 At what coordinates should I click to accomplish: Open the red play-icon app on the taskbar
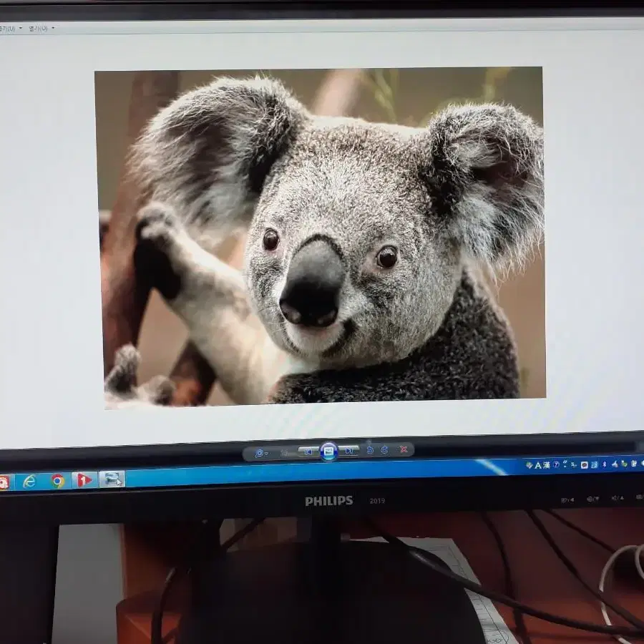pyautogui.click(x=84, y=479)
